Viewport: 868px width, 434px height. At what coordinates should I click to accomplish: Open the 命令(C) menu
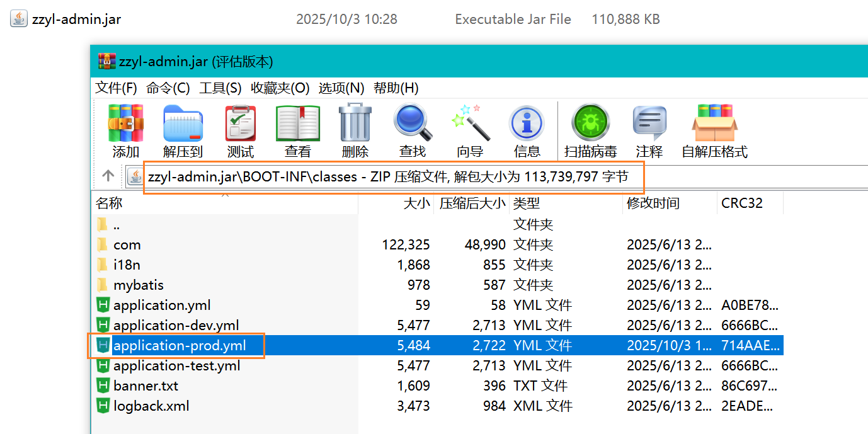168,88
